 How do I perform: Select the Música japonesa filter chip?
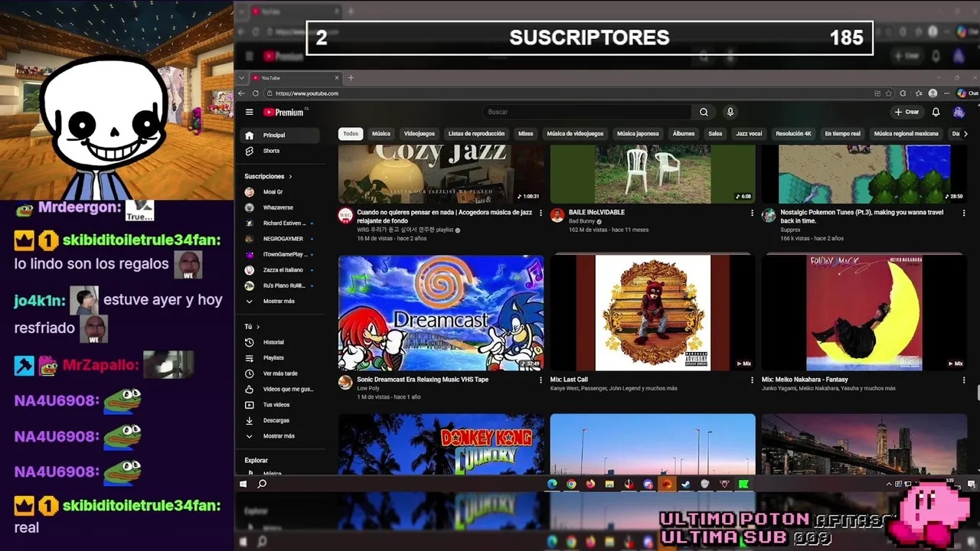coord(638,133)
